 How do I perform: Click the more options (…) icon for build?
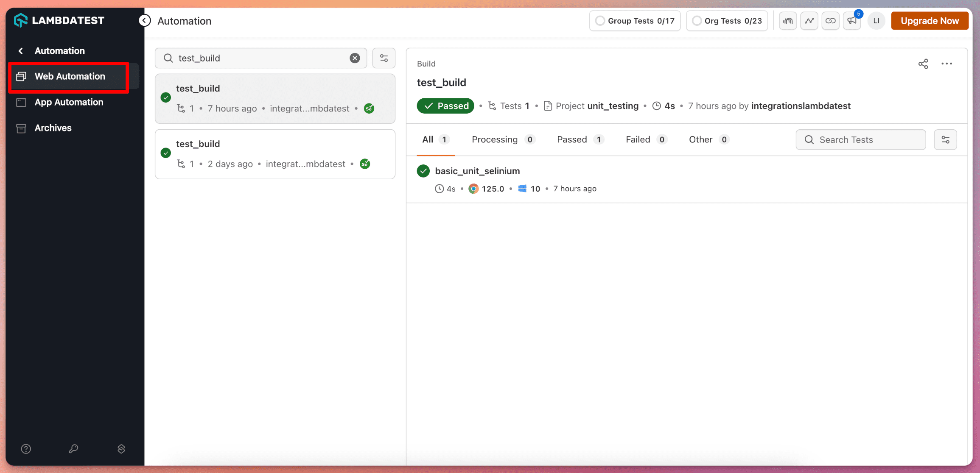(947, 64)
